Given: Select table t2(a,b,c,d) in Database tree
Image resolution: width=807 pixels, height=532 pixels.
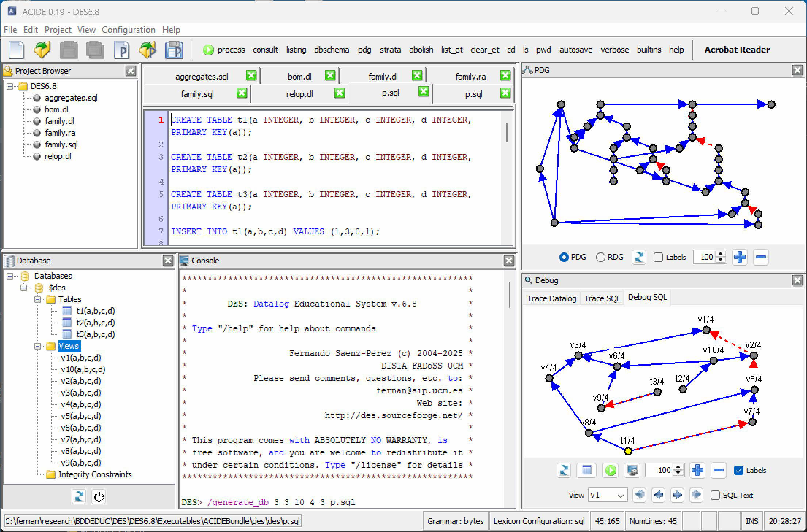Looking at the screenshot, I should point(95,323).
